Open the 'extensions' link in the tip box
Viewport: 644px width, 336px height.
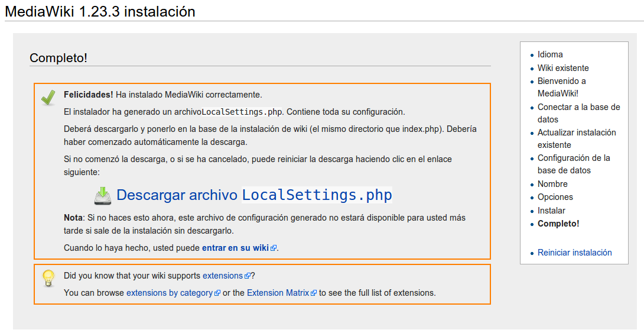point(223,276)
